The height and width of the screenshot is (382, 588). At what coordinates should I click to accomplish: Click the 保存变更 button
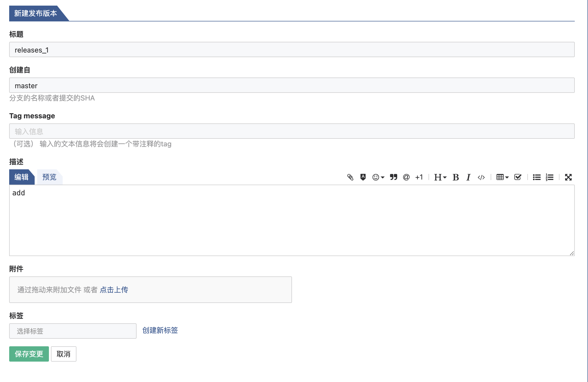pyautogui.click(x=29, y=354)
